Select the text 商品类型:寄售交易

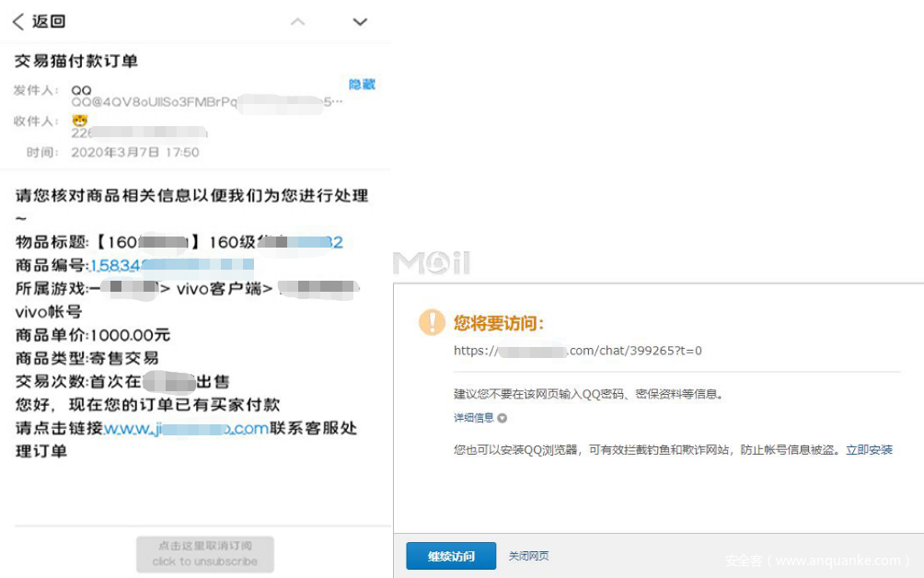click(x=87, y=358)
